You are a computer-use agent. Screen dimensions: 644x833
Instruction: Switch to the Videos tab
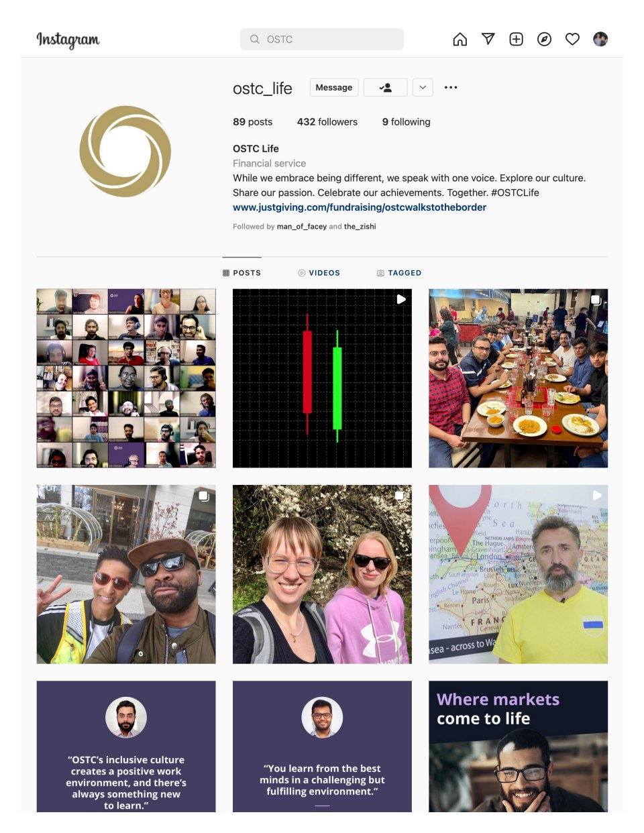click(x=319, y=273)
